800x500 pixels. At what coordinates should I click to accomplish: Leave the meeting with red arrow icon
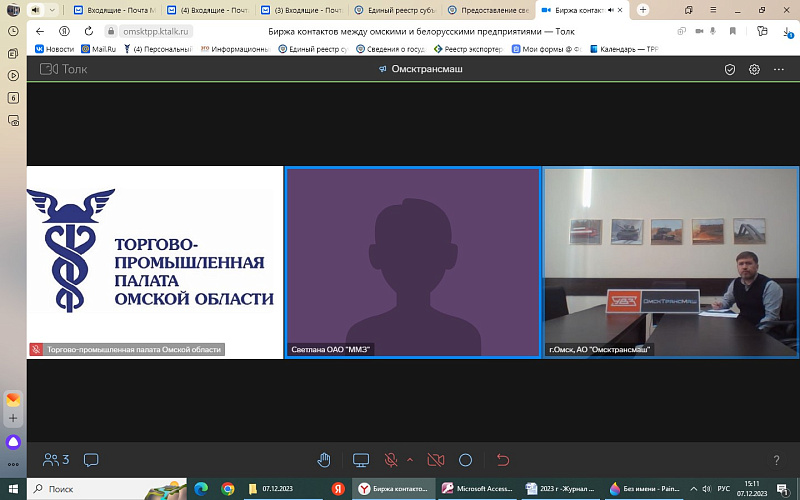point(503,460)
